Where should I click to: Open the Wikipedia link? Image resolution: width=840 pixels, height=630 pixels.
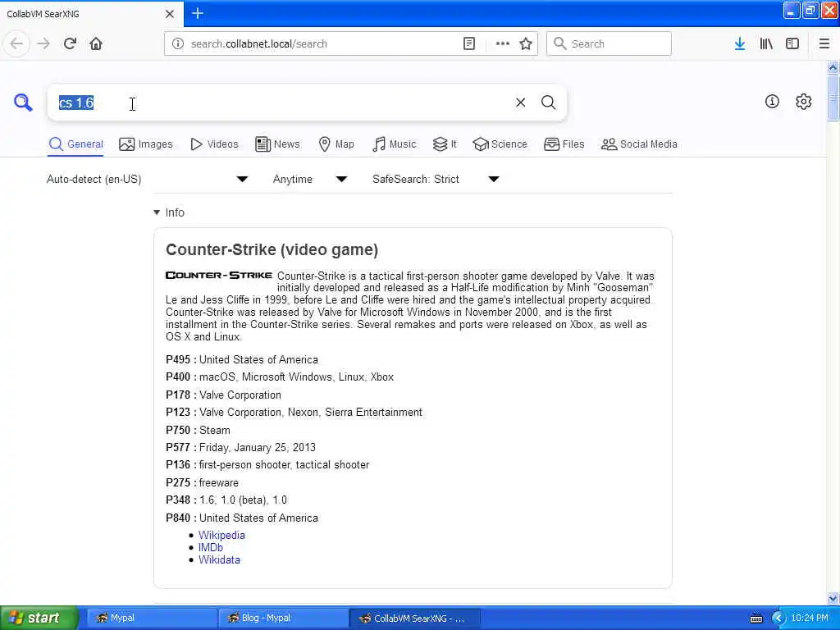(221, 535)
